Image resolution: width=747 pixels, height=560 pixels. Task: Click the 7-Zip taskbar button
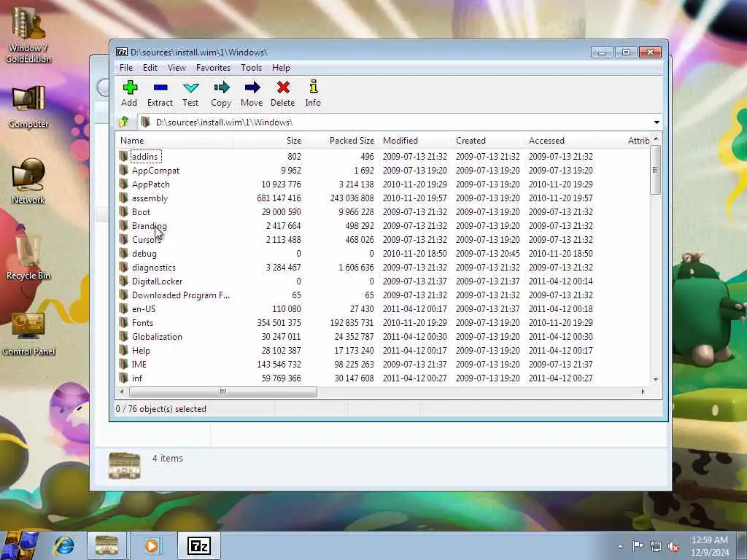(x=198, y=545)
